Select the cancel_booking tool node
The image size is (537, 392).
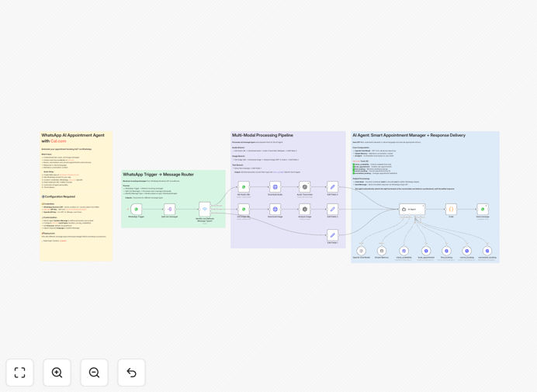click(467, 251)
